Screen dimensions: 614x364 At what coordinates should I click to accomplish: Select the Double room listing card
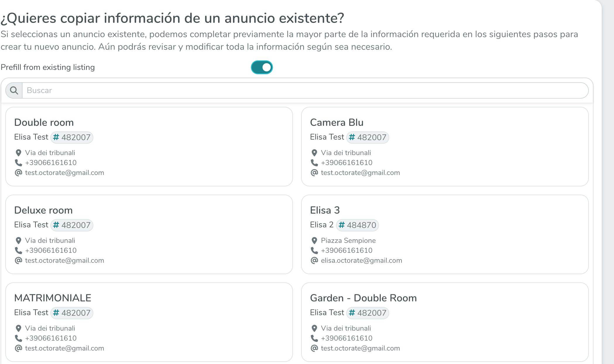point(149,146)
